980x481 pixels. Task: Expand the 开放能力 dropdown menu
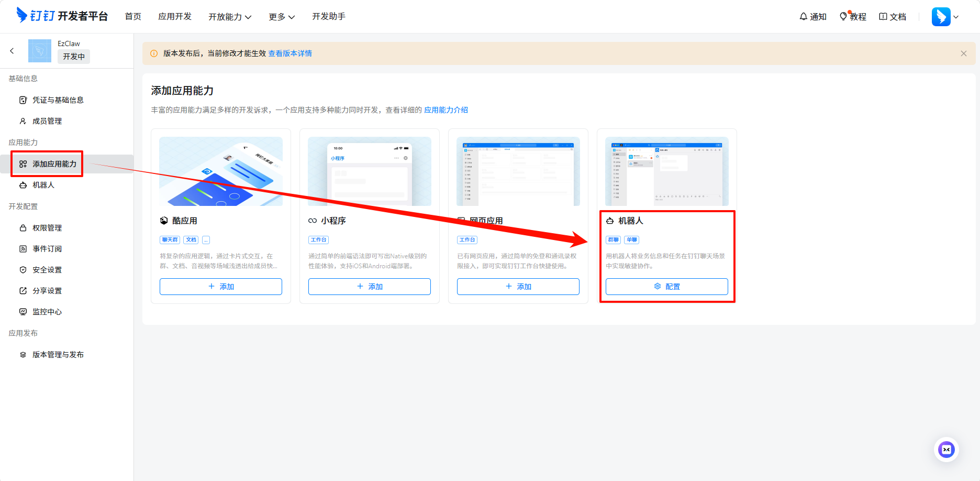(230, 17)
